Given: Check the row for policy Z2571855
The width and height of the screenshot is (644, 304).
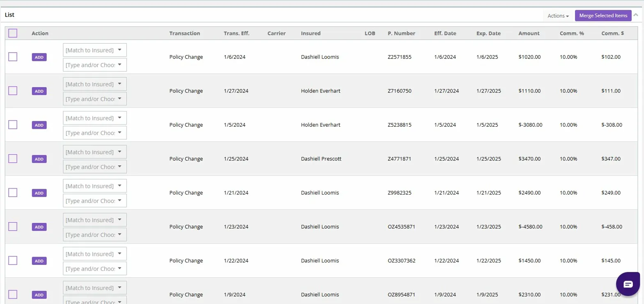Looking at the screenshot, I should [x=13, y=57].
